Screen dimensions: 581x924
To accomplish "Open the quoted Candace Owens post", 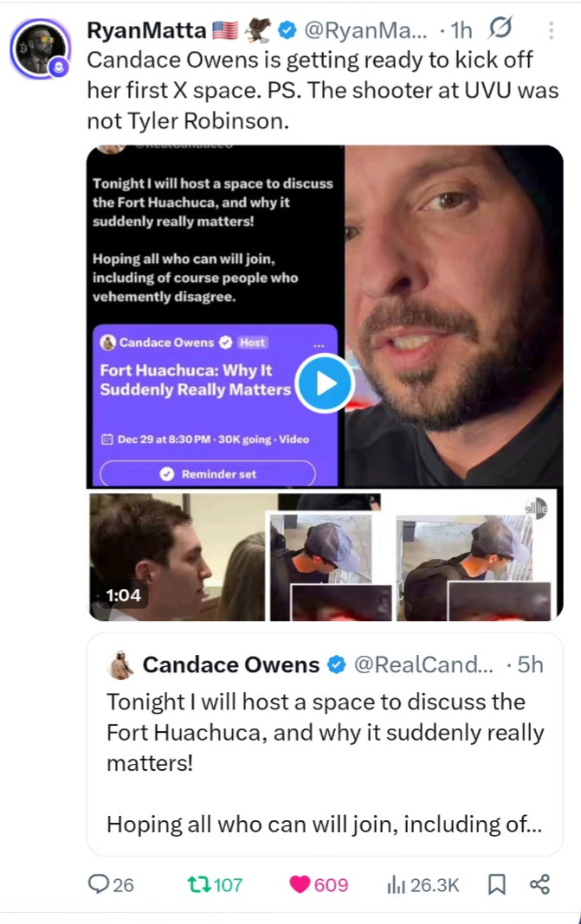I will point(325,744).
